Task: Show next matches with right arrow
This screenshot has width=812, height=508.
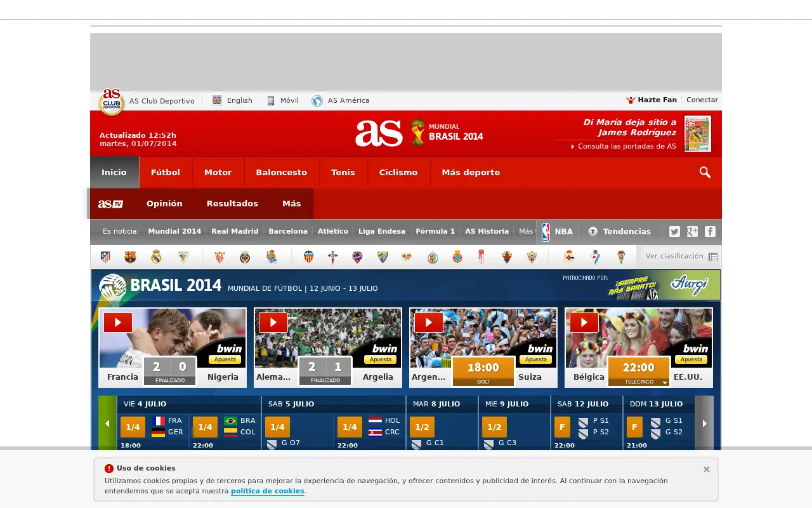Action: 704,424
